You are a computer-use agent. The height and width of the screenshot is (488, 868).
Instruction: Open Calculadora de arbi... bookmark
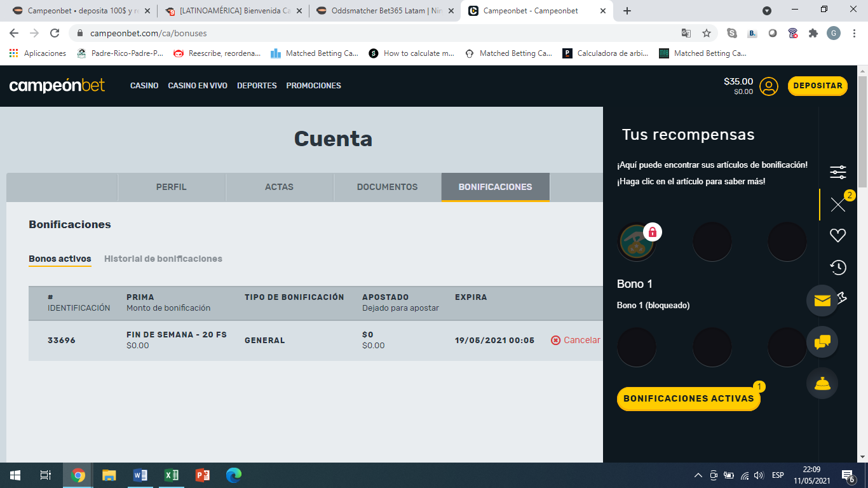[606, 53]
